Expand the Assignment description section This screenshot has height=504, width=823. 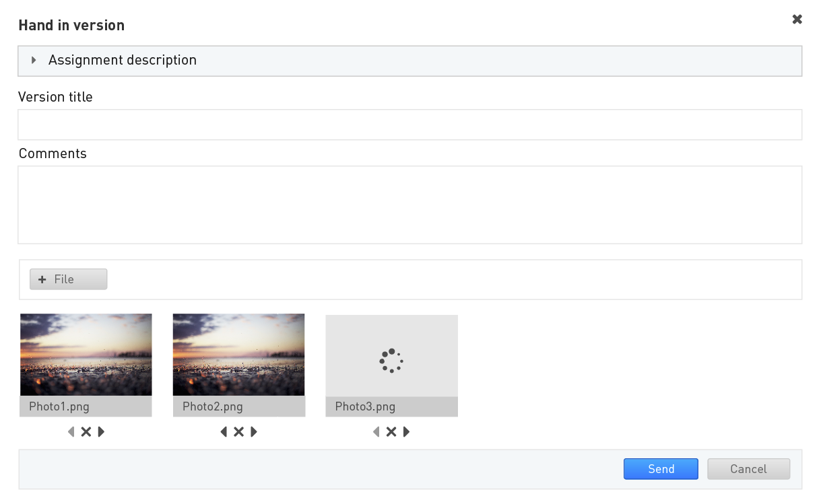(x=409, y=61)
